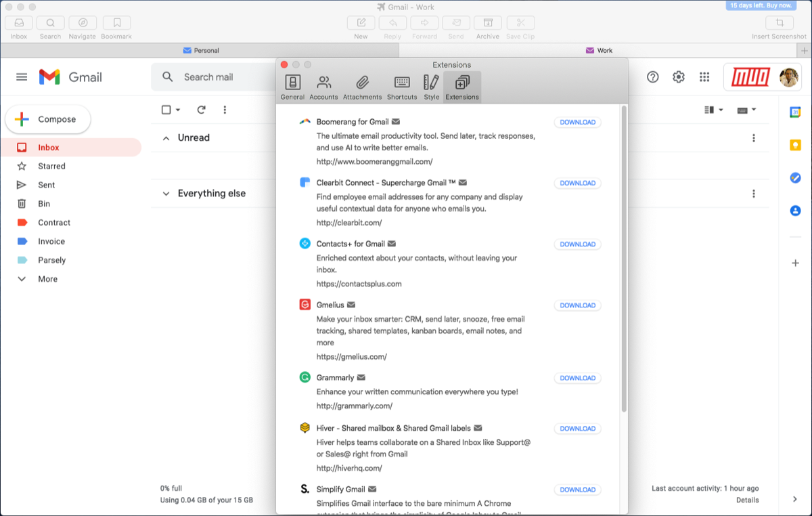Open Gmail Help
The image size is (812, 516).
[652, 77]
